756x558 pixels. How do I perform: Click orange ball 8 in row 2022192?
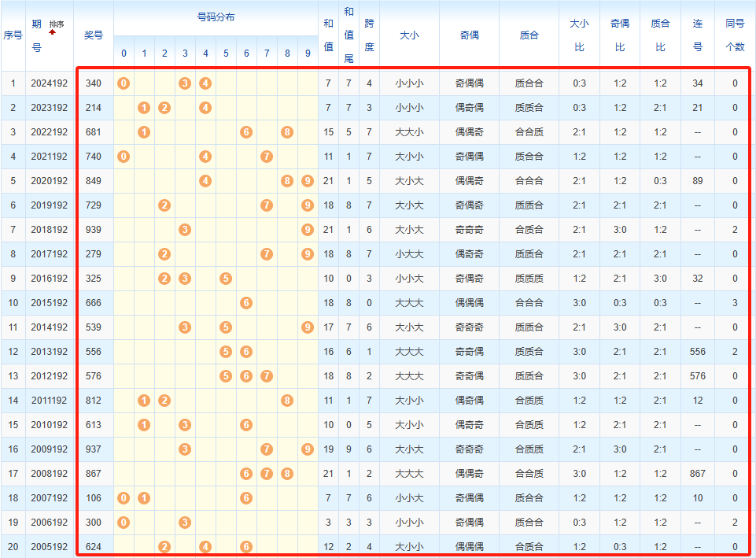(x=287, y=132)
